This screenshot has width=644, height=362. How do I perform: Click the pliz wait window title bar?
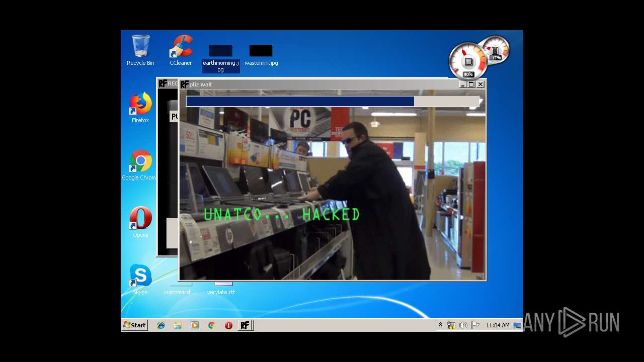(332, 84)
